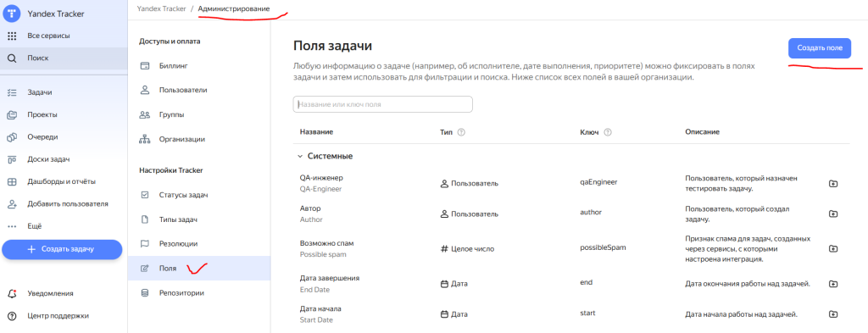
Task: Click folder icon in Автор row
Action: click(833, 214)
